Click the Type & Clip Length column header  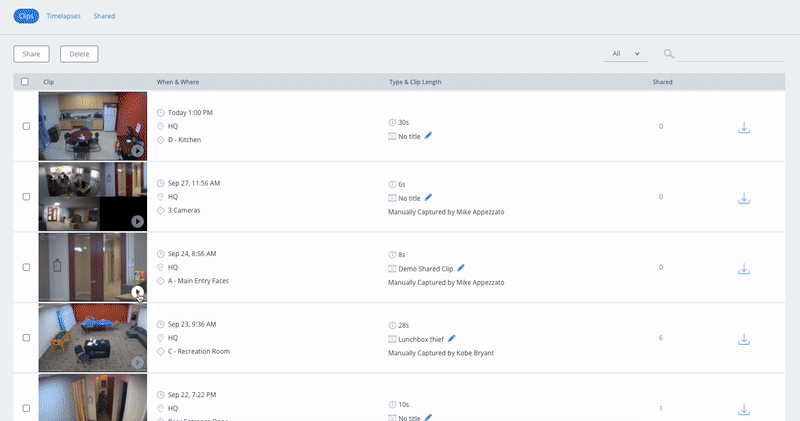coord(415,82)
